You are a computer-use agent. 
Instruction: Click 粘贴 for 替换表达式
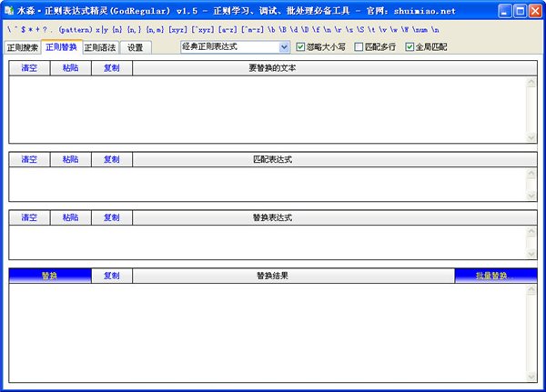[x=71, y=217]
